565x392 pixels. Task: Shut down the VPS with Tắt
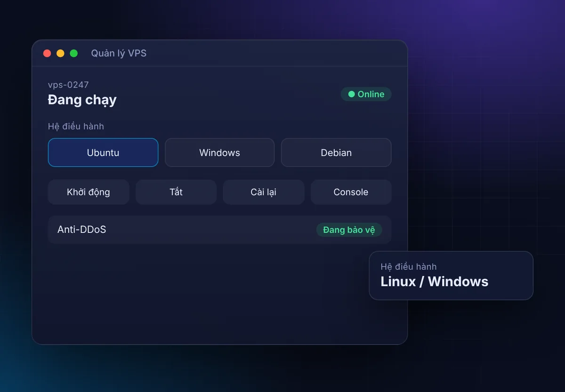(176, 192)
